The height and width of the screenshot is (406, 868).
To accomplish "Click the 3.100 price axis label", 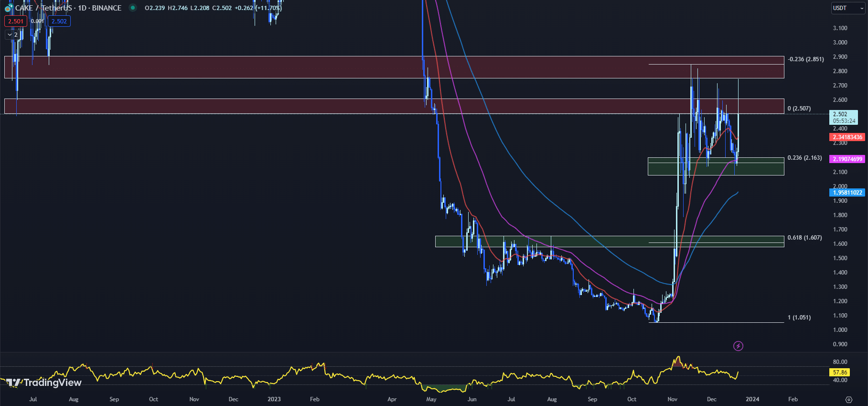I will point(840,28).
